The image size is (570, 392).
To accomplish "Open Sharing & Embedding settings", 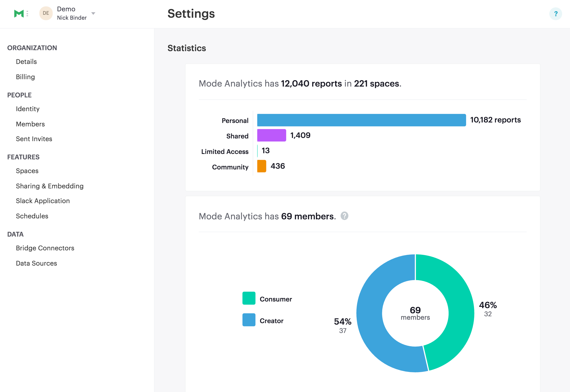I will [50, 186].
